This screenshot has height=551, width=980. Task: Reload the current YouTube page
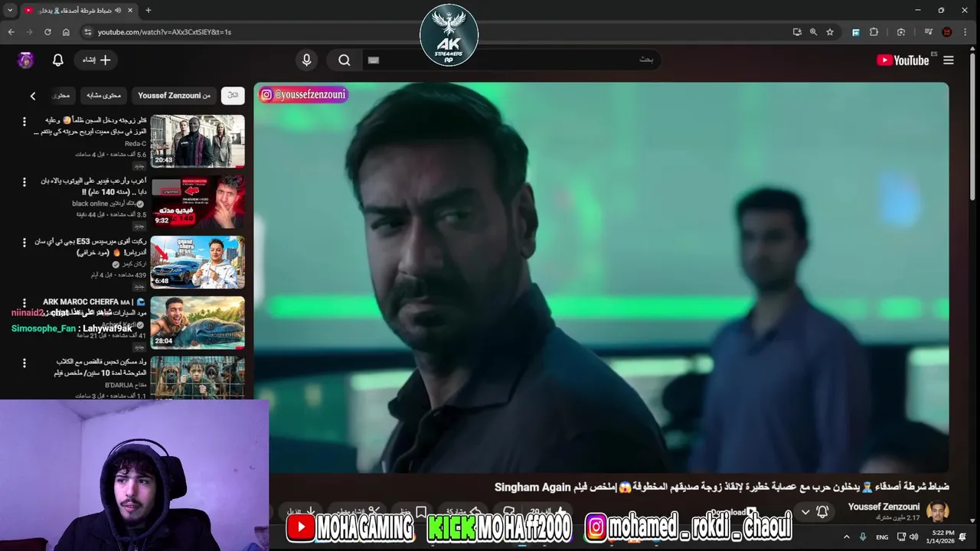pos(47,32)
